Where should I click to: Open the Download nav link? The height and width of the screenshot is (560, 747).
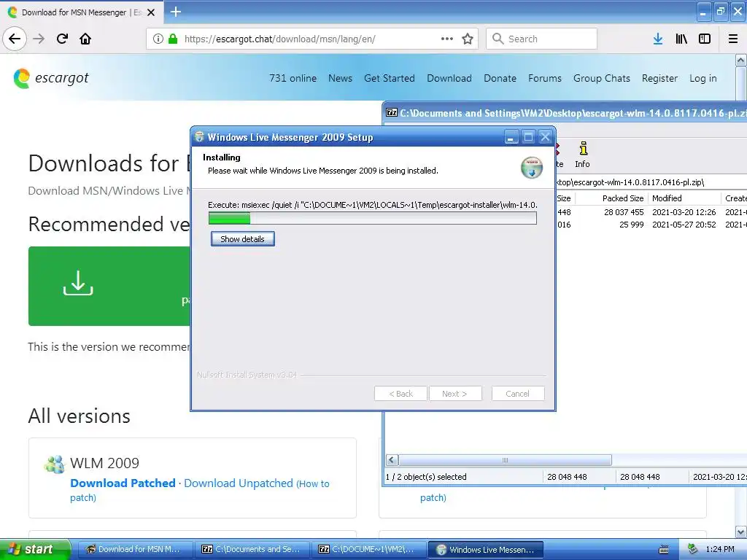(449, 78)
